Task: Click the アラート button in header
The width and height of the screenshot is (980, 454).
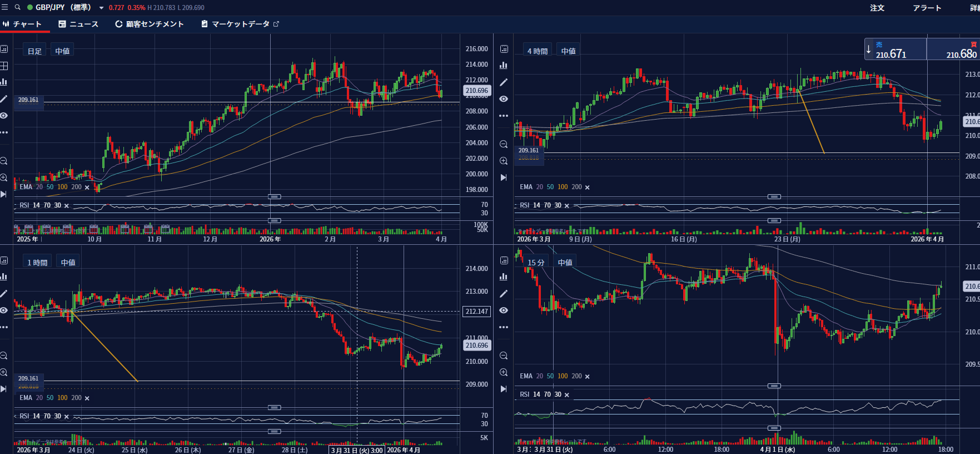Action: [927, 8]
